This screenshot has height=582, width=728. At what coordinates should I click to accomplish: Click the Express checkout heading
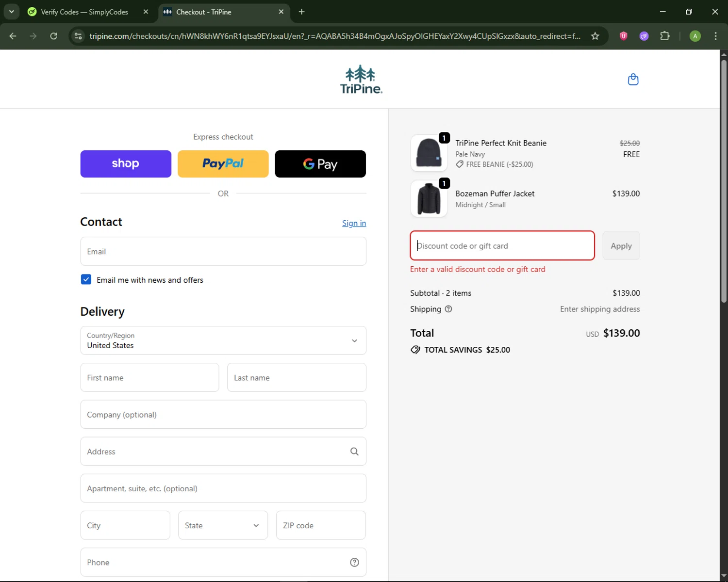pos(223,137)
